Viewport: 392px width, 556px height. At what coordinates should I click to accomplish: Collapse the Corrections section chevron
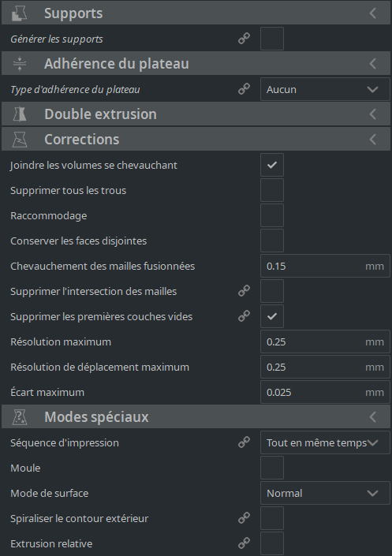coord(372,140)
